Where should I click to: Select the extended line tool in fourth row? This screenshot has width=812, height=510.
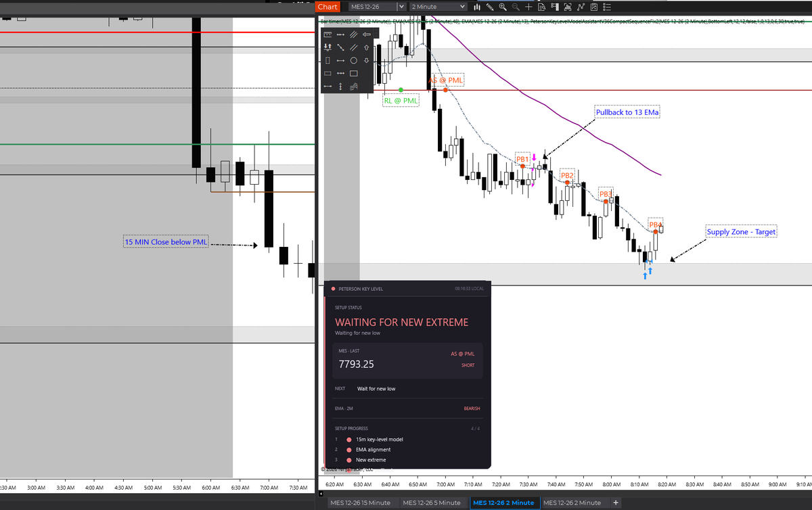[x=340, y=73]
